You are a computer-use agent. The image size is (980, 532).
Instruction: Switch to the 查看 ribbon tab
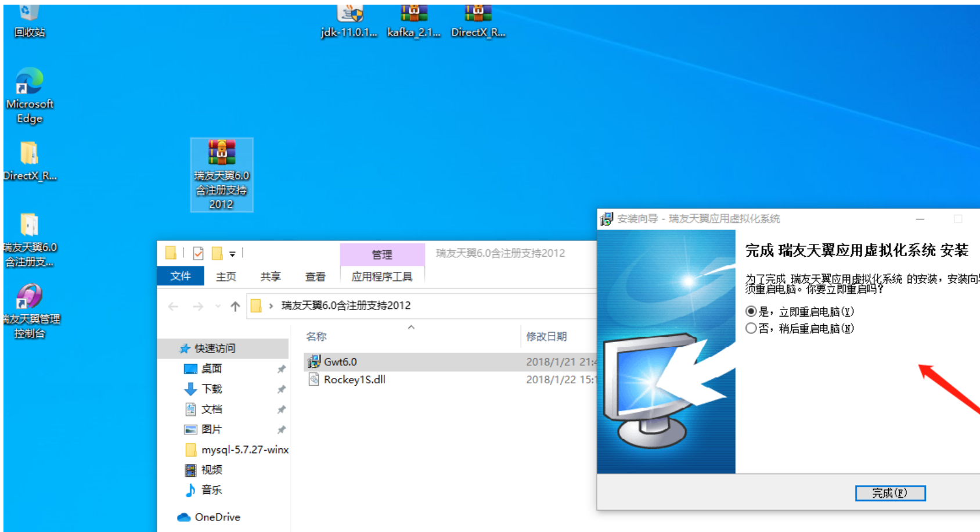(x=315, y=276)
